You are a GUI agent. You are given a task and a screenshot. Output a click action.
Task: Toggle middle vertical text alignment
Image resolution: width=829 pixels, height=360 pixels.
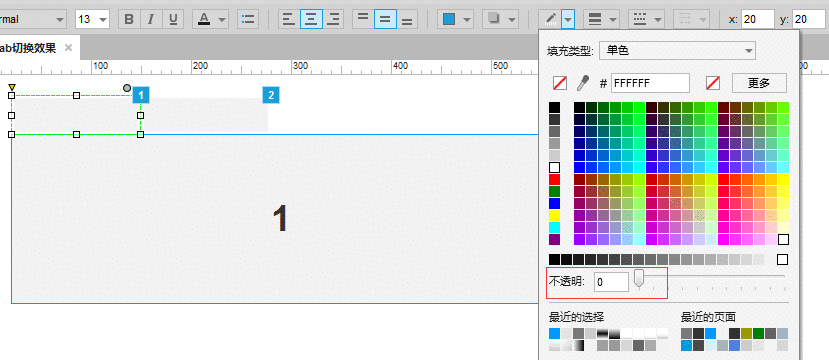[385, 20]
